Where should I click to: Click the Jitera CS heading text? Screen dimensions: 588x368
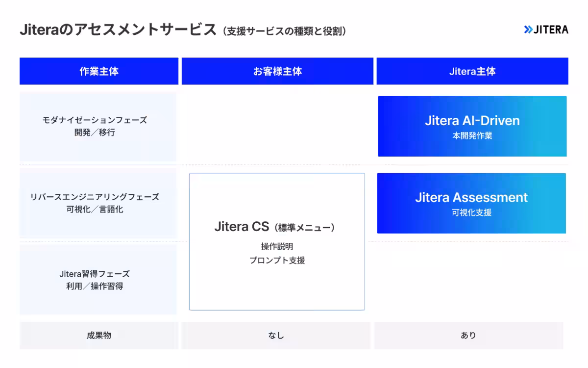(x=242, y=227)
